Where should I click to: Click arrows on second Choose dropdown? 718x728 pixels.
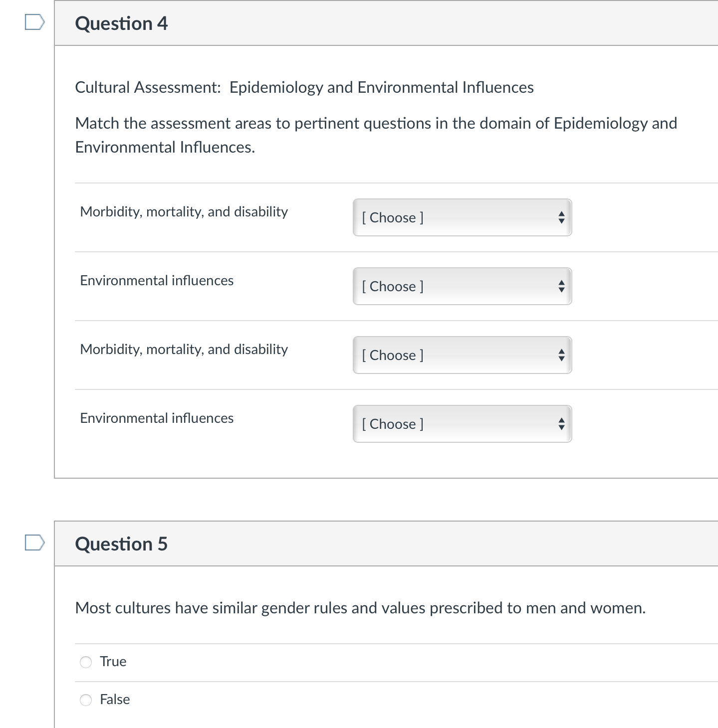point(561,286)
